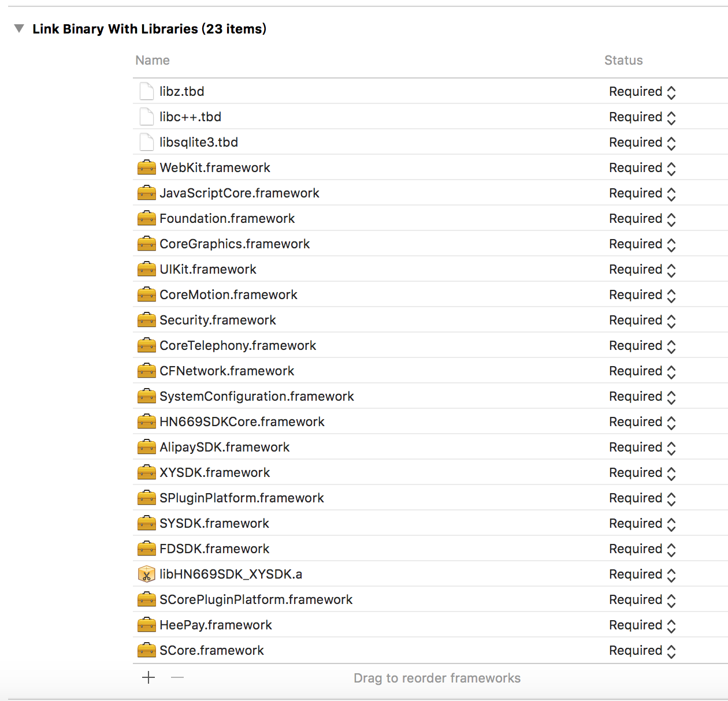The image size is (728, 701).
Task: Click the CoreGraphics.framework toolbox icon
Action: (147, 244)
